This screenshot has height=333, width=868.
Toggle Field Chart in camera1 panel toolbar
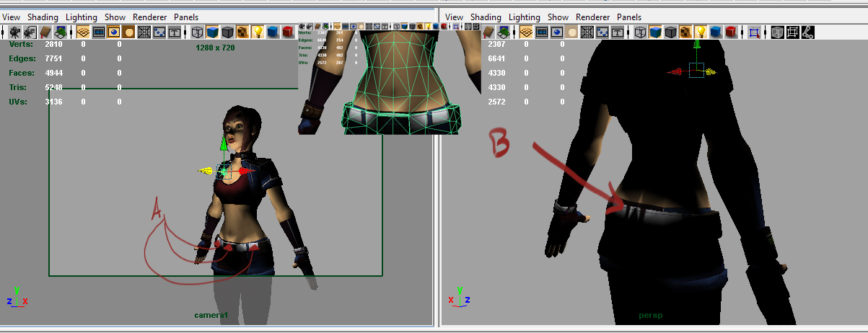(144, 32)
